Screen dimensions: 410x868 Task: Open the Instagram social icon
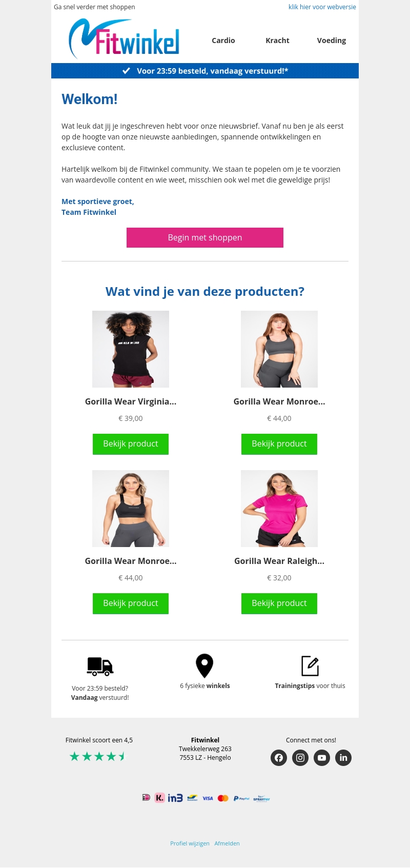300,758
